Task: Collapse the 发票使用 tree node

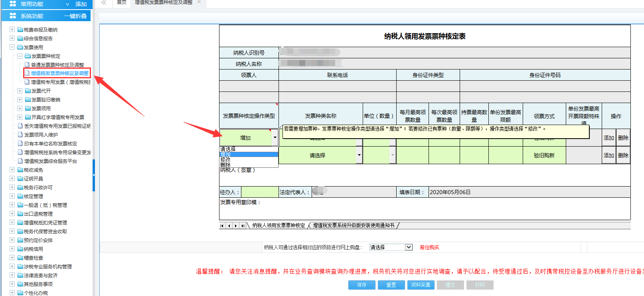Action: pyautogui.click(x=12, y=47)
